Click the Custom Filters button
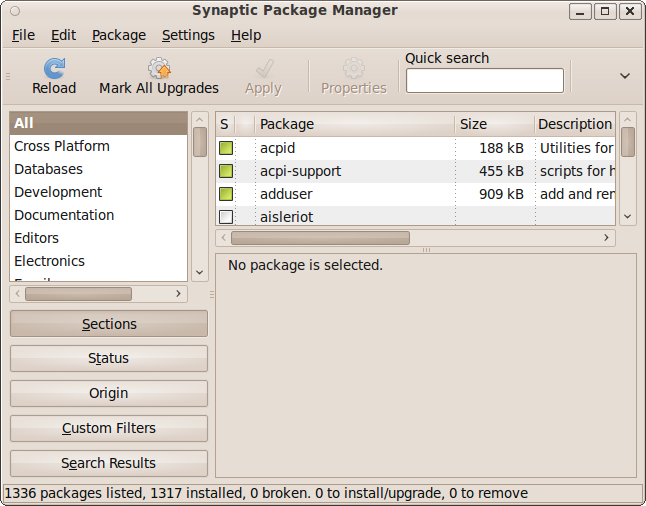Image resolution: width=646 pixels, height=506 pixels. coord(109,428)
